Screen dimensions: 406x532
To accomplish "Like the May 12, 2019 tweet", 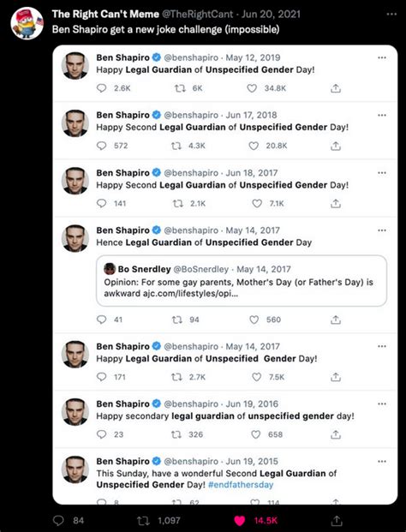I will point(252,88).
